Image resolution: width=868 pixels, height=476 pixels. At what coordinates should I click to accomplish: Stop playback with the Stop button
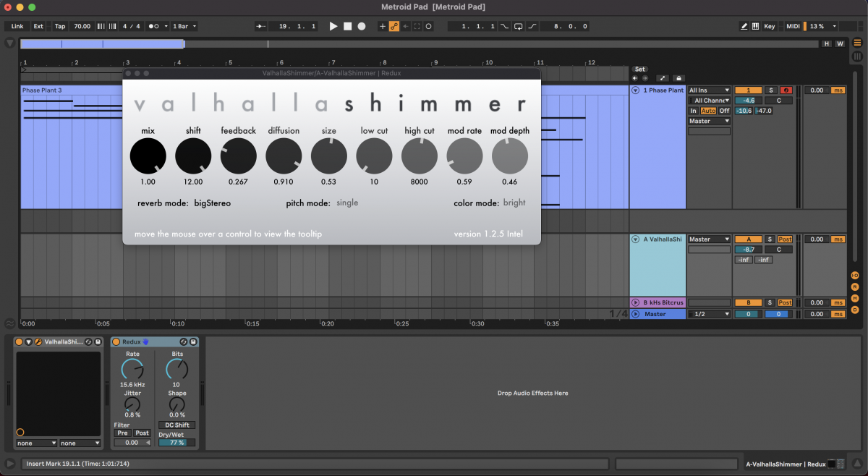[347, 26]
